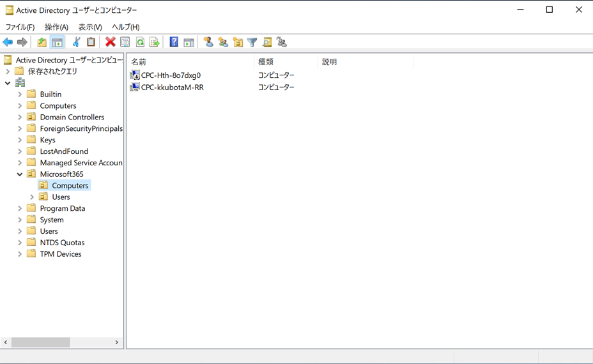Select the CPC-Hth-8o7dxg0 computer entry
This screenshot has width=593, height=364.
(171, 75)
